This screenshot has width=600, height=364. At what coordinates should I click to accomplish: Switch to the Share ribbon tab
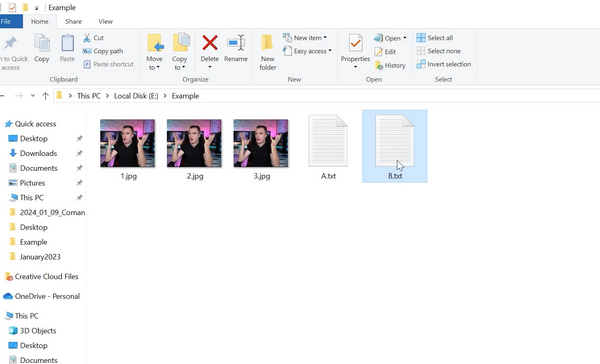[x=73, y=21]
